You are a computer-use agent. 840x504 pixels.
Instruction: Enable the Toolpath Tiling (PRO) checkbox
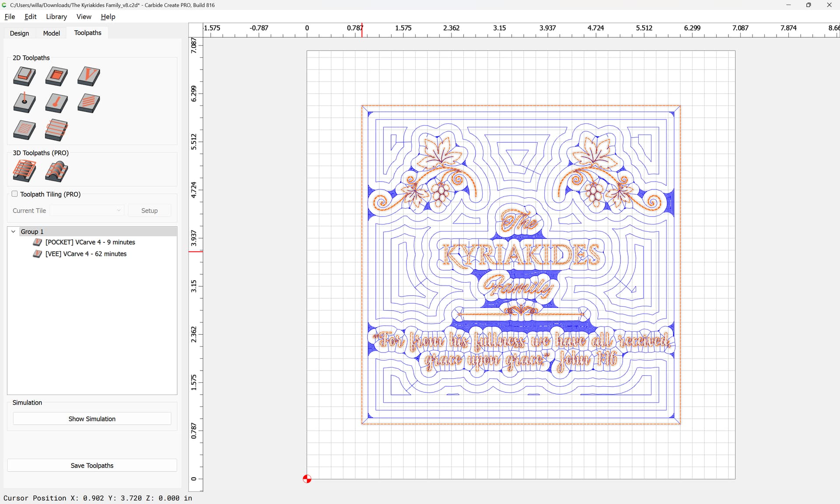click(x=14, y=194)
